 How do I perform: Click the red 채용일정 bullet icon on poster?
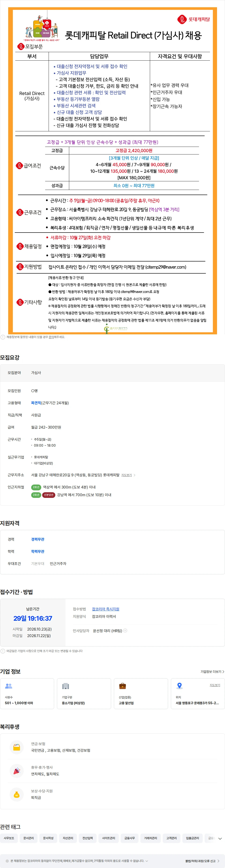pyautogui.click(x=20, y=246)
